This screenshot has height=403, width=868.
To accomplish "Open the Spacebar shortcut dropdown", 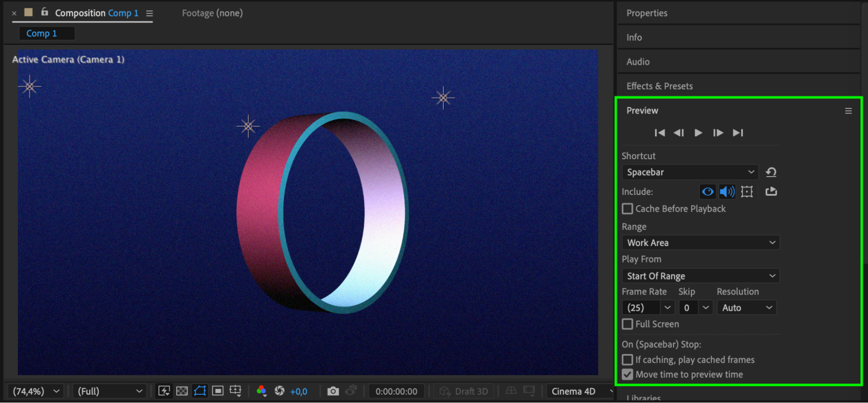I will pyautogui.click(x=690, y=172).
